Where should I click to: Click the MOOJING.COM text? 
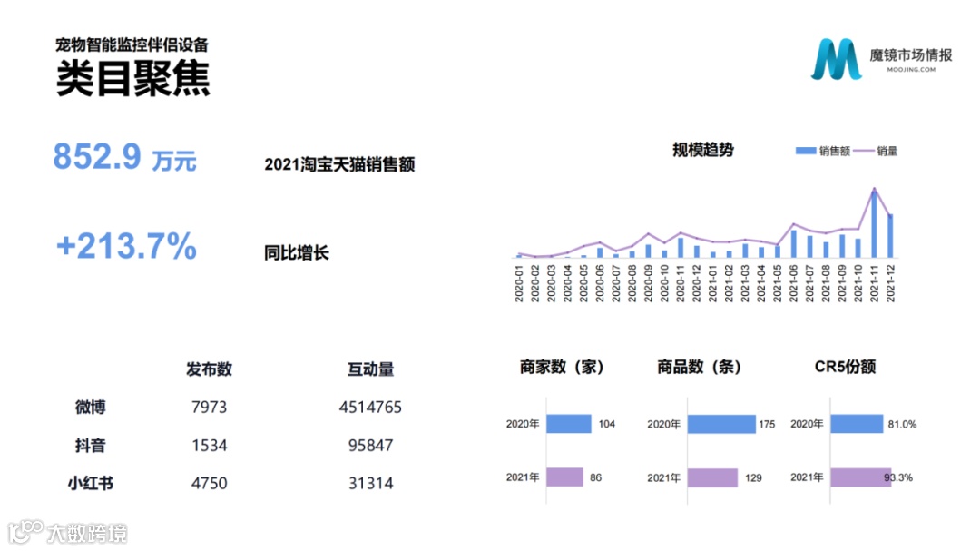pyautogui.click(x=911, y=69)
